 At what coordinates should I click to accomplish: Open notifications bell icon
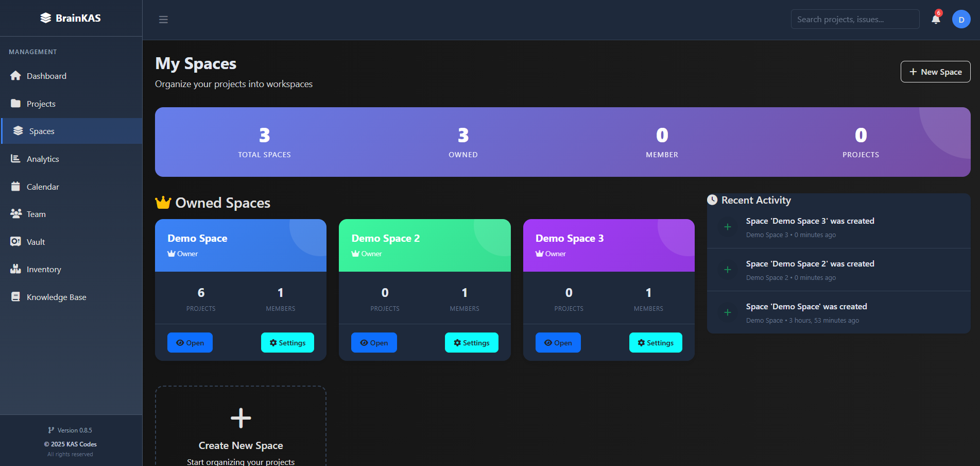point(936,20)
